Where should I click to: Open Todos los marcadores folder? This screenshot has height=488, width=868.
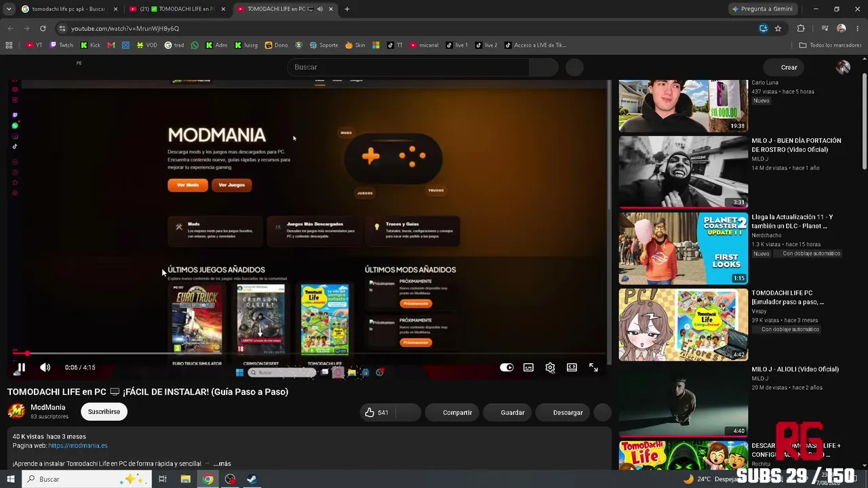tap(830, 45)
